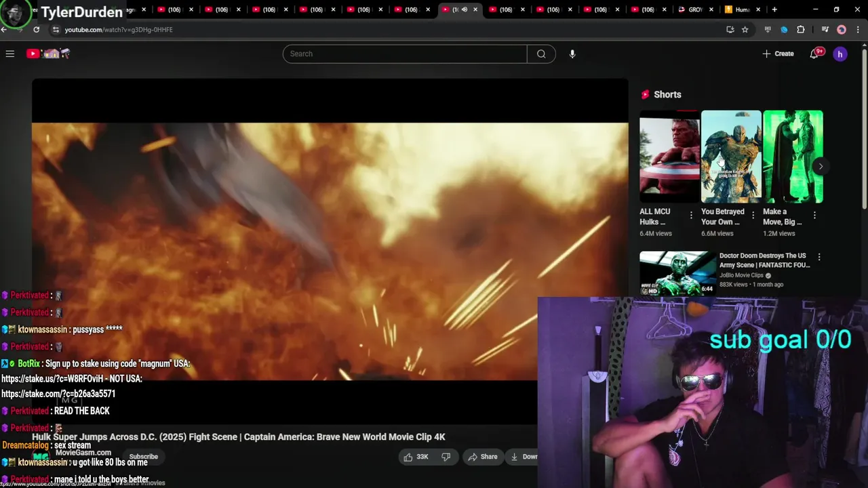Select the active tab playing audio
Viewport: 868px width, 488px height.
[460, 9]
